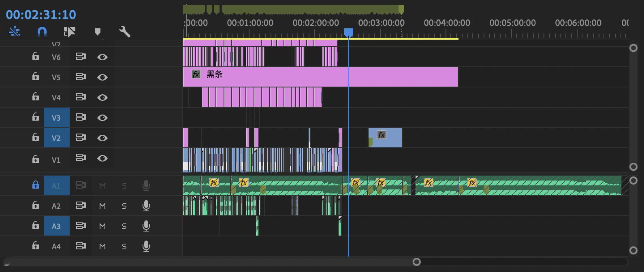Hide track V2 output eye
Viewport: 644px width, 272px height.
[x=102, y=138]
